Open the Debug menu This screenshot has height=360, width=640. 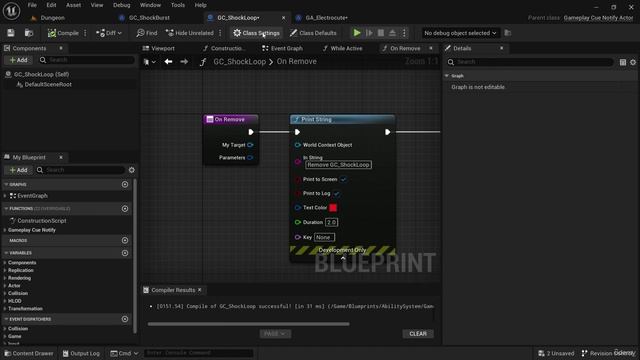[121, 5]
